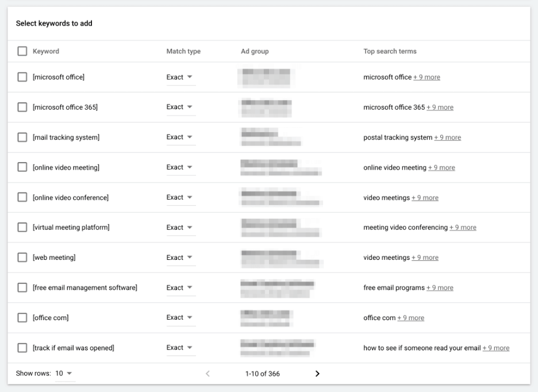Click '+ 9 more' next to office com

click(x=411, y=318)
